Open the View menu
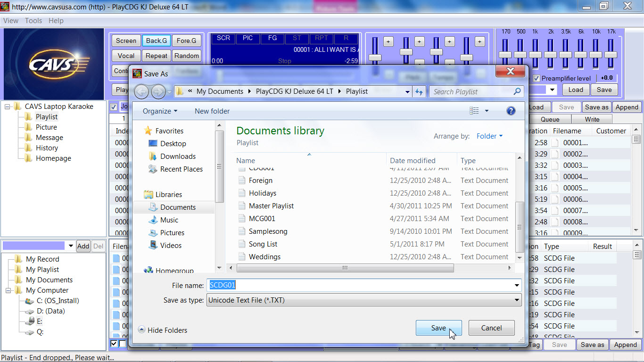The width and height of the screenshot is (644, 362). pyautogui.click(x=11, y=21)
